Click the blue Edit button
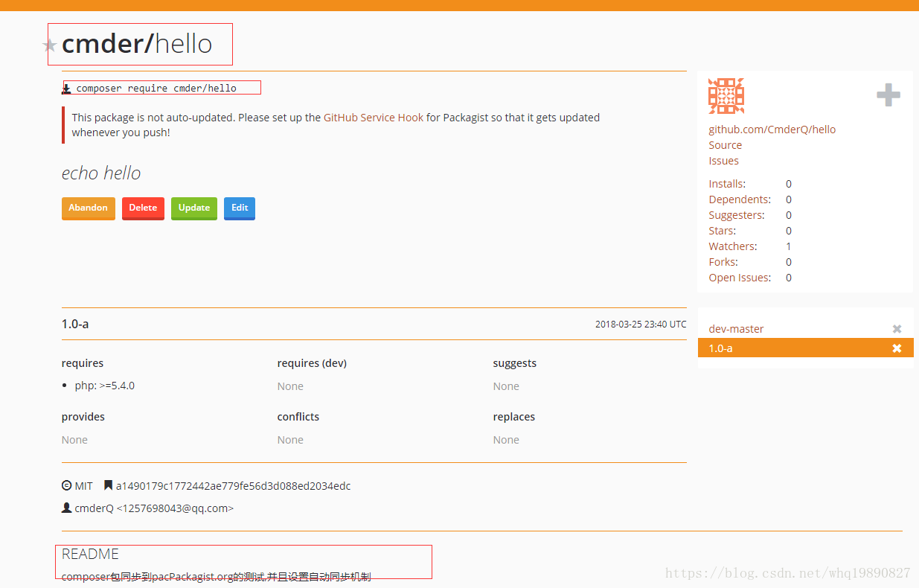 240,208
